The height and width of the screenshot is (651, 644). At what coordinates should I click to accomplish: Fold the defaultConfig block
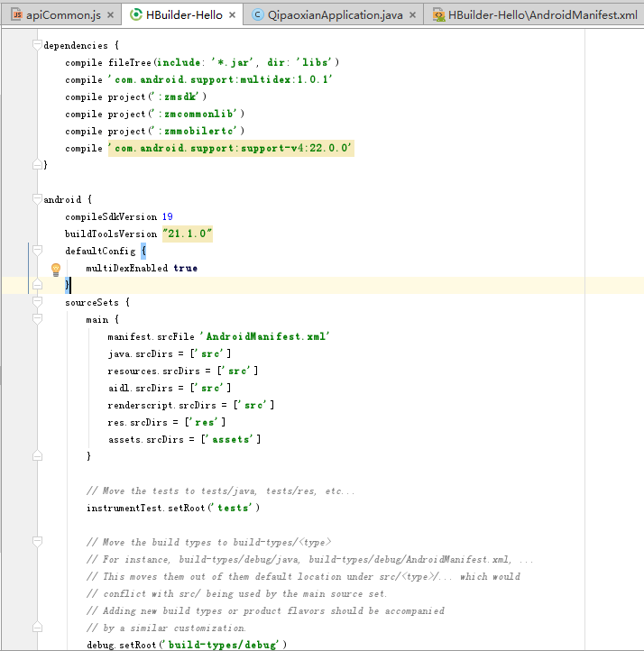(x=37, y=252)
